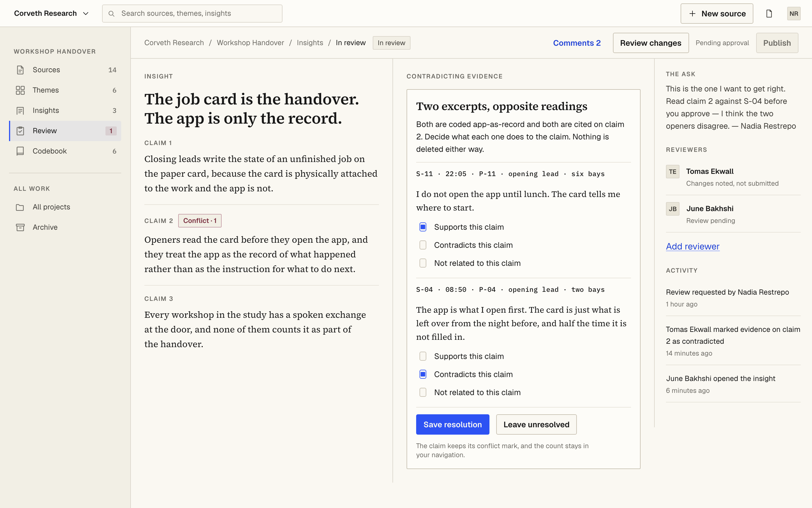812x508 pixels.
Task: Click 'Tomas Ekwall marked evidence' activity entry
Action: coord(733,335)
